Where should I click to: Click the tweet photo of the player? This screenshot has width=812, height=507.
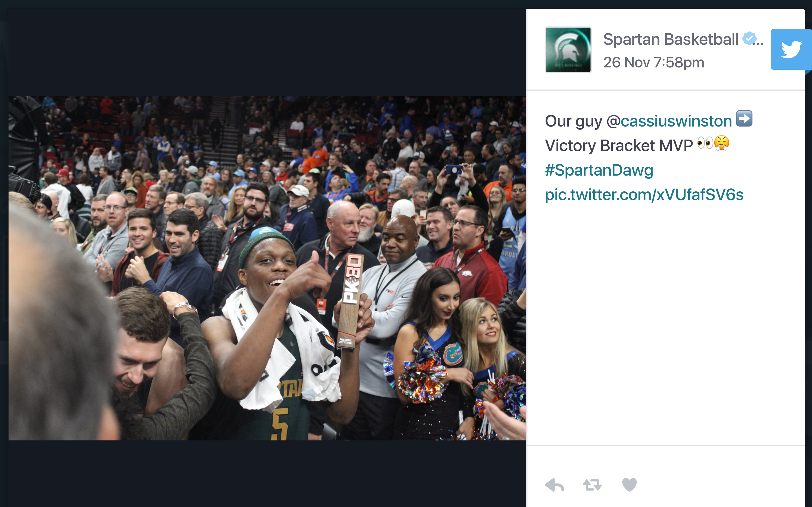pyautogui.click(x=267, y=268)
